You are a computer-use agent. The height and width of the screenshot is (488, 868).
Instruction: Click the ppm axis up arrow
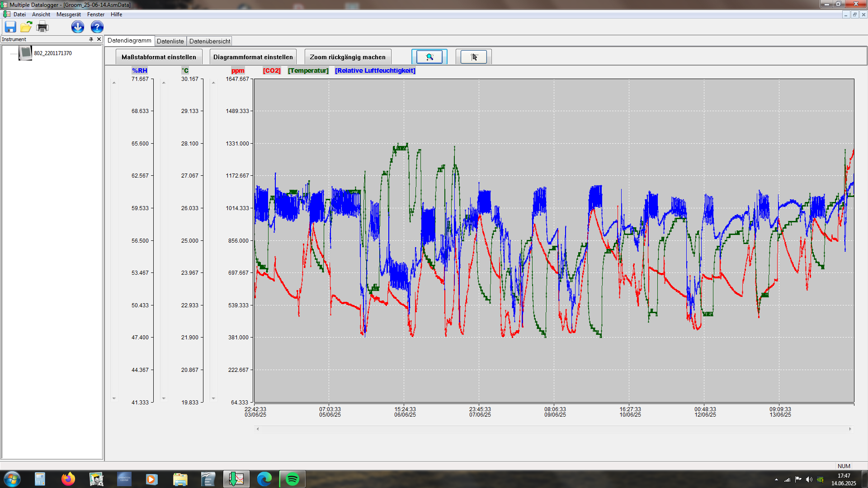pyautogui.click(x=213, y=83)
